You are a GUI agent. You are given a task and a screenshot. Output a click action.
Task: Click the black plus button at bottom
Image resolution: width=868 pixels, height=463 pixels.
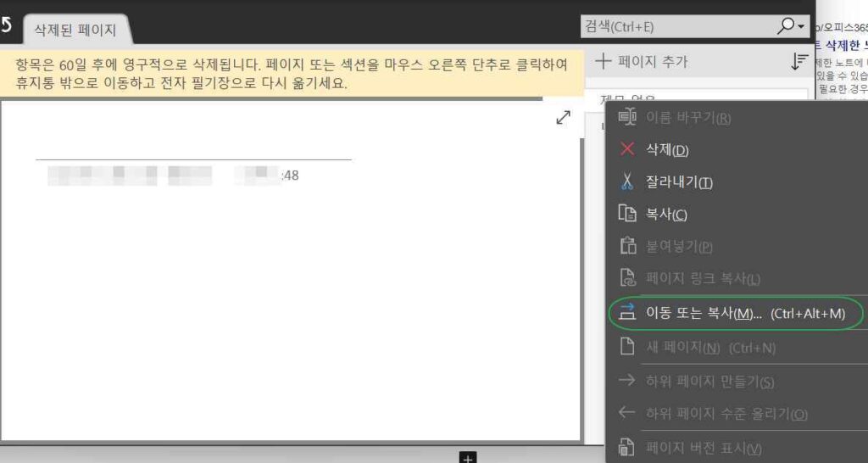(x=467, y=457)
